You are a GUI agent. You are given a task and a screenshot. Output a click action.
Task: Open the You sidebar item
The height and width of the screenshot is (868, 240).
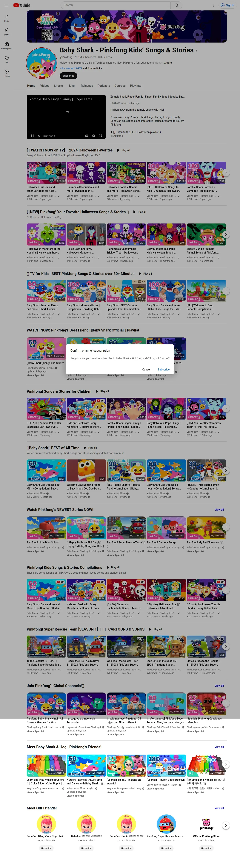(x=7, y=60)
